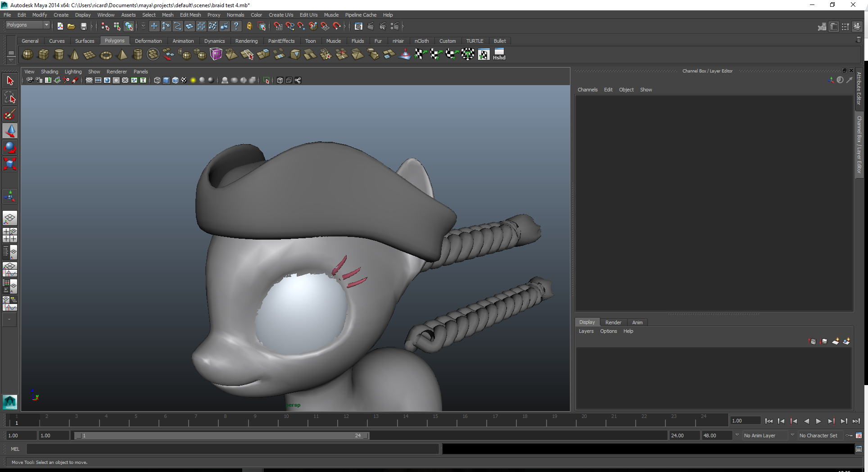Image resolution: width=868 pixels, height=472 pixels.
Task: Toggle wireframe on shaded in viewport
Action: click(x=175, y=80)
